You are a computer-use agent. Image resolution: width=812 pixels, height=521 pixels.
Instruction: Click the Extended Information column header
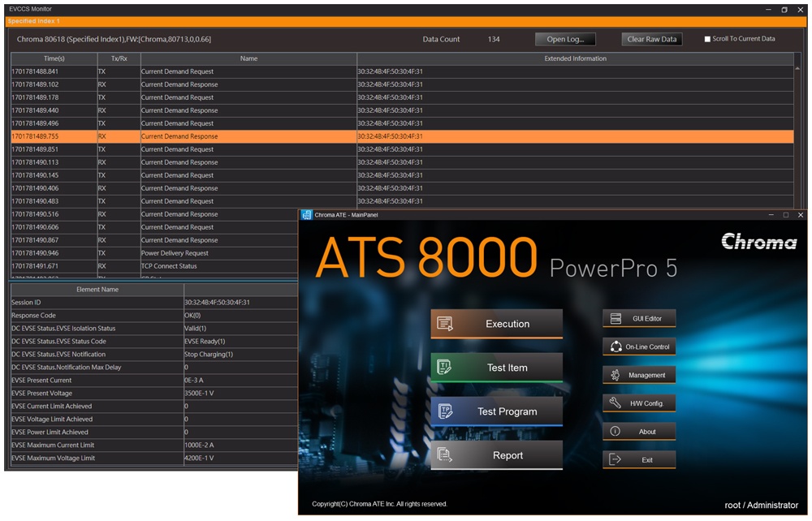pyautogui.click(x=575, y=58)
